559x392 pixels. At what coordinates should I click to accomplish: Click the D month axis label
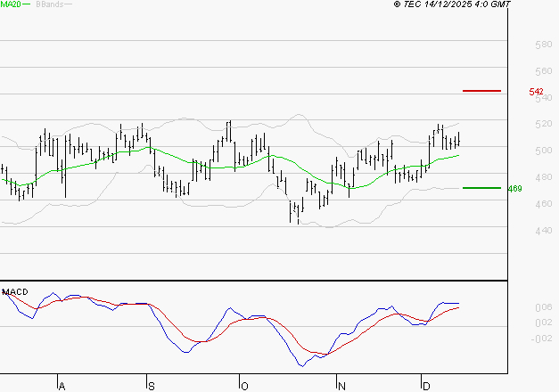coord(426,387)
